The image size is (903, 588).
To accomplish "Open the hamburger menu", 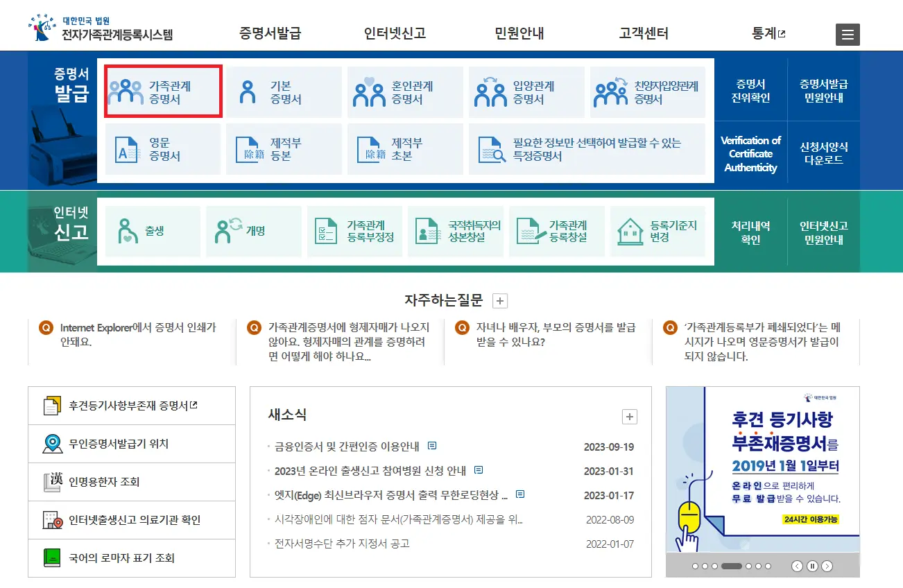I will (x=848, y=34).
